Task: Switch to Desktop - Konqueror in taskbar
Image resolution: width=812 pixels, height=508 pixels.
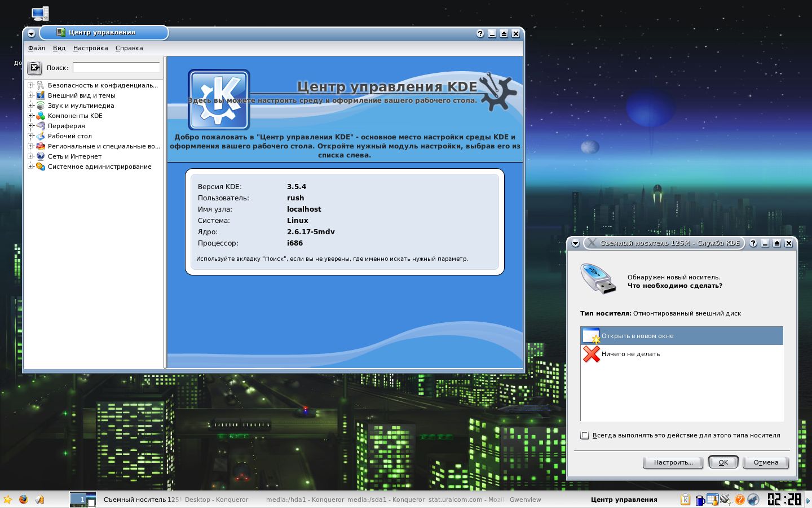Action: [217, 500]
